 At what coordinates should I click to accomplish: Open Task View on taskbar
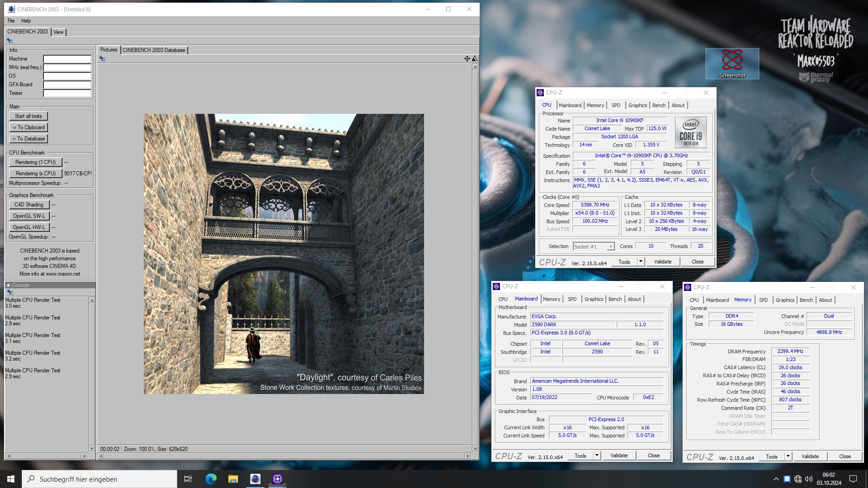pyautogui.click(x=188, y=479)
